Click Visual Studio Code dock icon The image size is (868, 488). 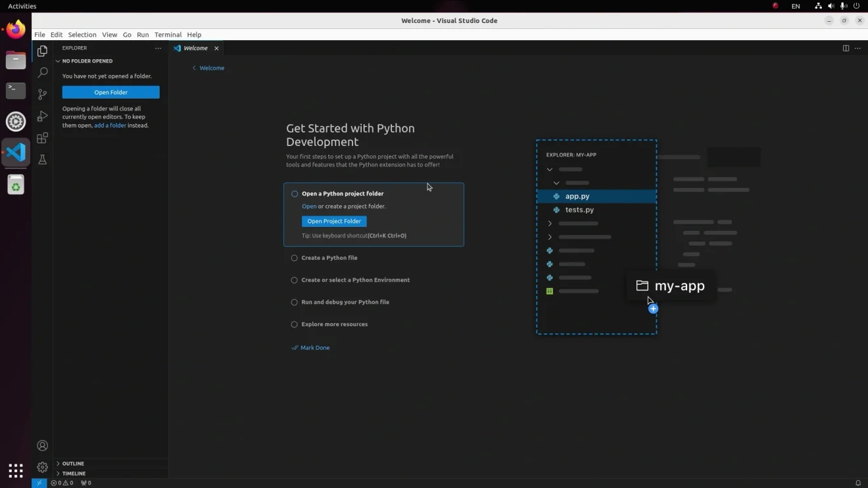16,153
